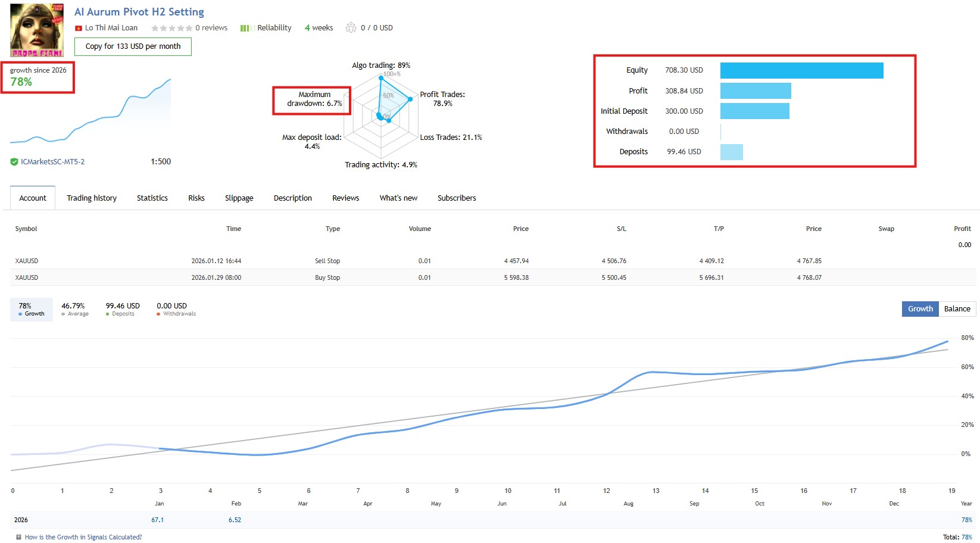Screen dimensions: 980x543
Task: Open the Slippage tab
Action: [239, 198]
